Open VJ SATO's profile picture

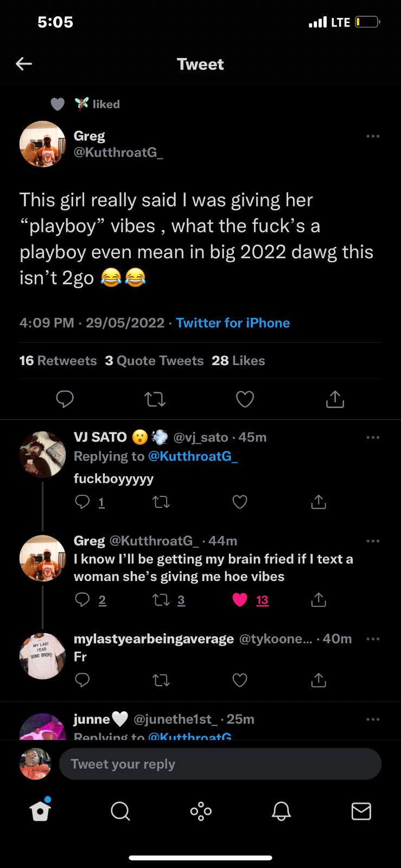(42, 455)
